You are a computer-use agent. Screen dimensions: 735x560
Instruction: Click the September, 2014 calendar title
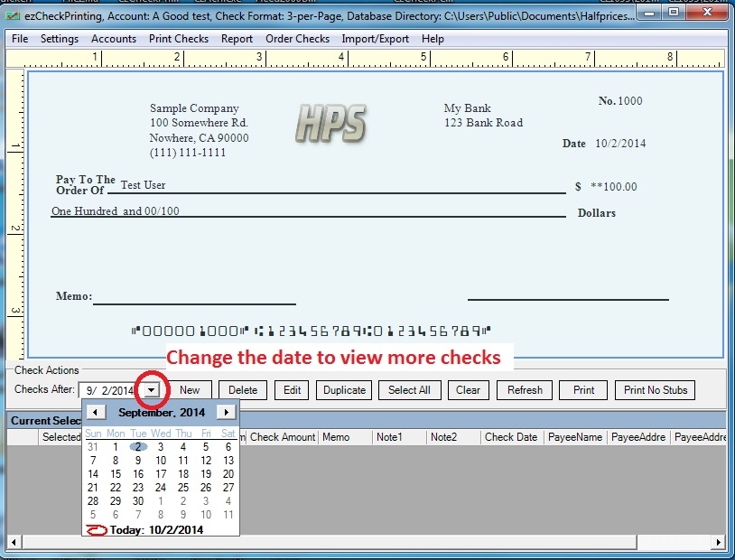tap(161, 412)
